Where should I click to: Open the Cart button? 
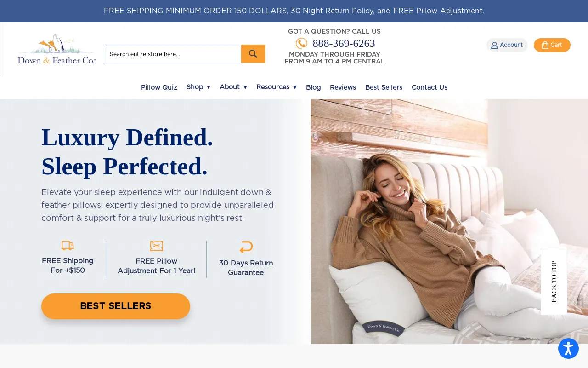[x=552, y=45]
